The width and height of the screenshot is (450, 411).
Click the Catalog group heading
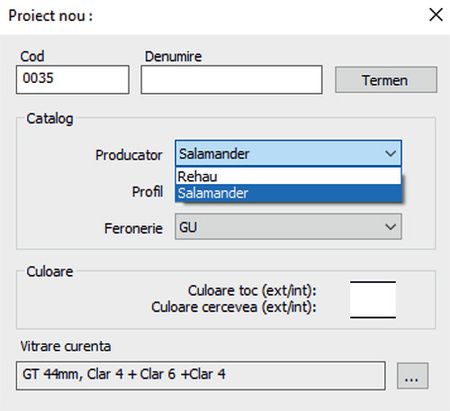pos(50,119)
